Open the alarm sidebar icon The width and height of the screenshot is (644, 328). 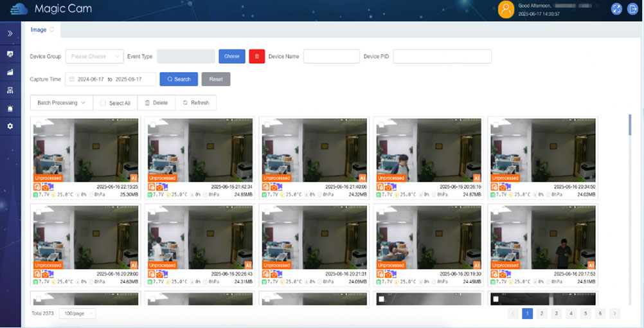tap(10, 108)
